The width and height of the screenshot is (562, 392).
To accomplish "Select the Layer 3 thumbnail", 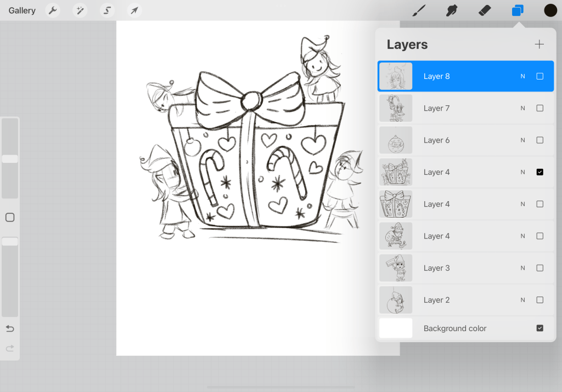I will pos(395,268).
